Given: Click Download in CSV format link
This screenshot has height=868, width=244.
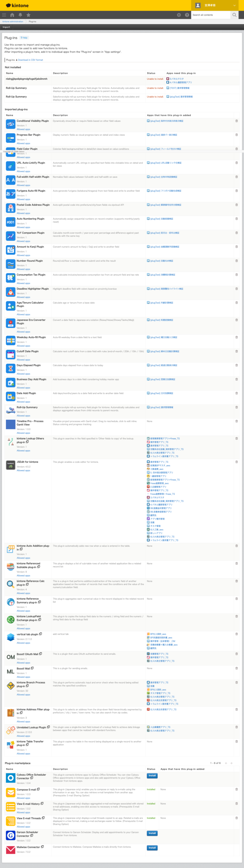Looking at the screenshot, I should (x=30, y=60).
